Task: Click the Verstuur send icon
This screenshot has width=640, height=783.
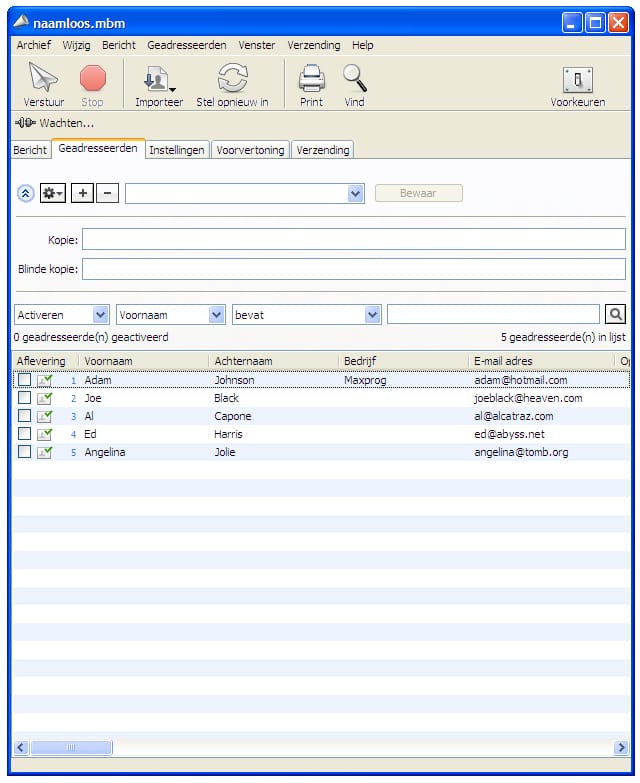Action: 43,78
